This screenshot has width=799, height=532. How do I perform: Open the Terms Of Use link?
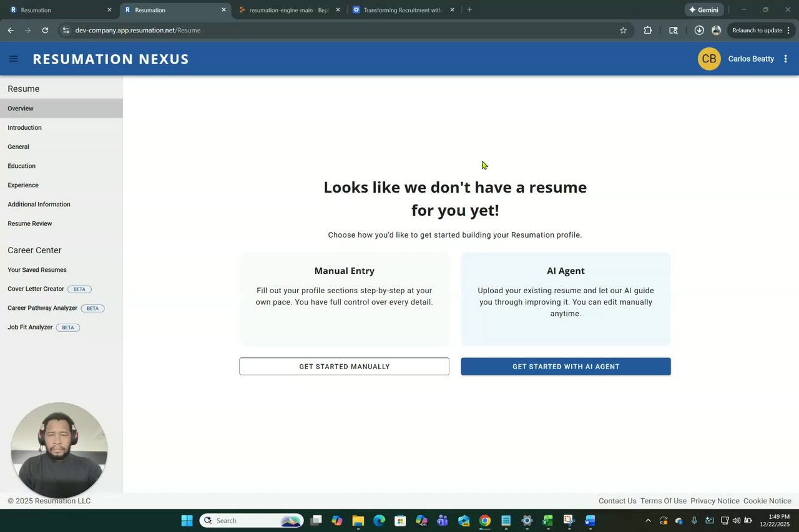point(664,501)
